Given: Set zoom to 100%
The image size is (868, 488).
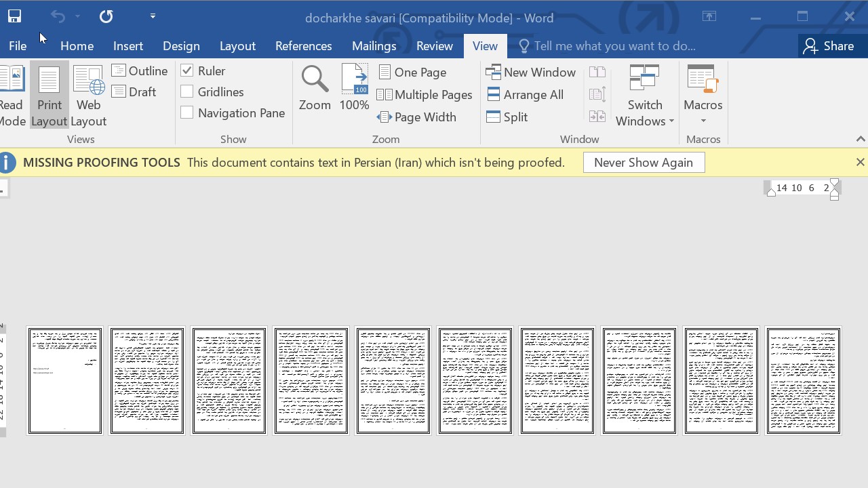Looking at the screenshot, I should pos(354,89).
